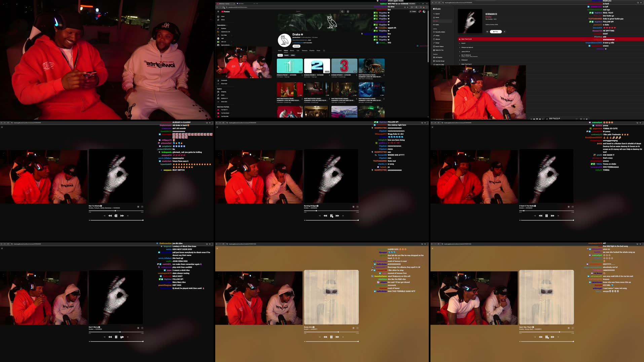Skip to previous track in Ran To Atlanta player
The height and width of the screenshot is (362, 644).
pyautogui.click(x=110, y=216)
